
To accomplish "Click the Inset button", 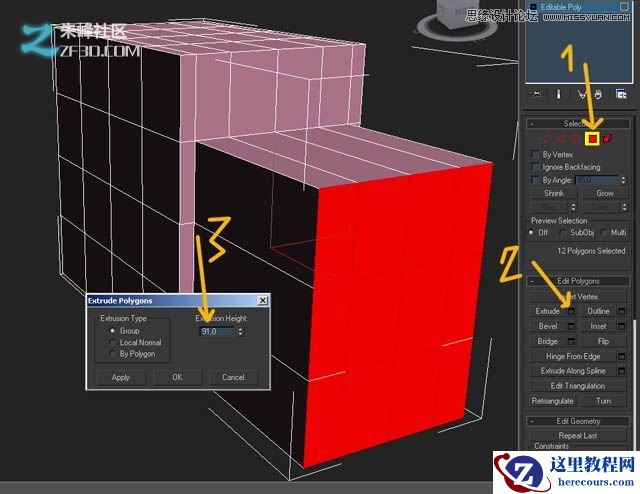I will (598, 326).
